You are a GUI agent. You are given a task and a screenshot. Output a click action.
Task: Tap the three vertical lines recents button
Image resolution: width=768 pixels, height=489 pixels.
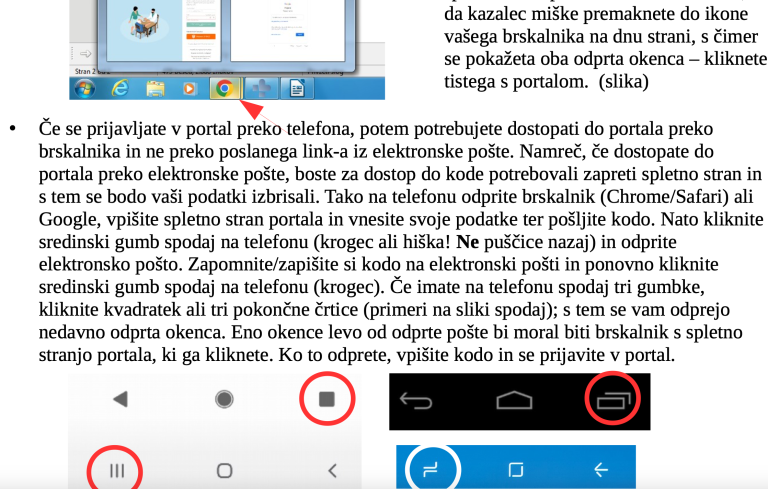(116, 469)
